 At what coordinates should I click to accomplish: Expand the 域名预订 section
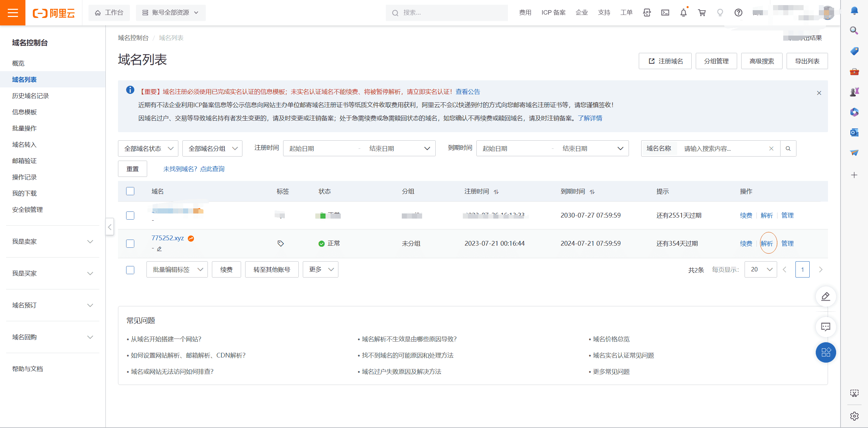click(x=53, y=305)
